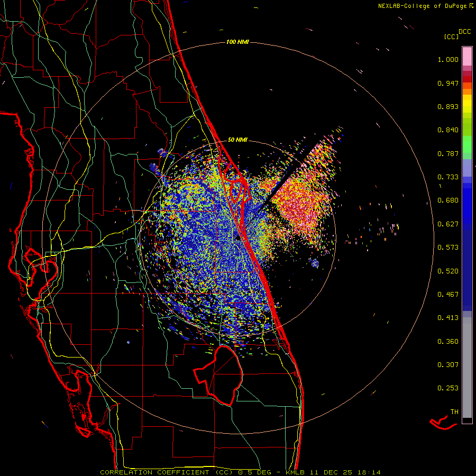Click the Lake Okeechobee outline on the map

click(x=218, y=376)
